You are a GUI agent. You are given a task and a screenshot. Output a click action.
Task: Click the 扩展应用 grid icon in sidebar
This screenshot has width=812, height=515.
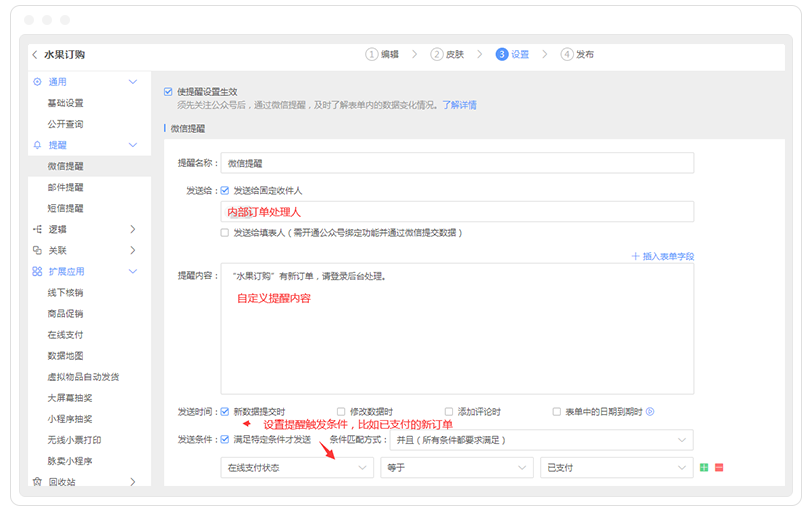pyautogui.click(x=37, y=271)
